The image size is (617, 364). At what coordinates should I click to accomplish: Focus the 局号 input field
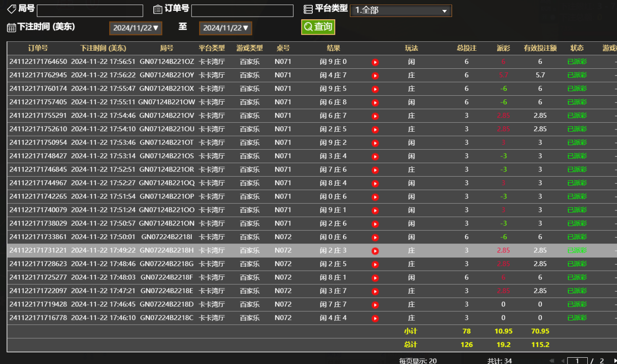89,11
